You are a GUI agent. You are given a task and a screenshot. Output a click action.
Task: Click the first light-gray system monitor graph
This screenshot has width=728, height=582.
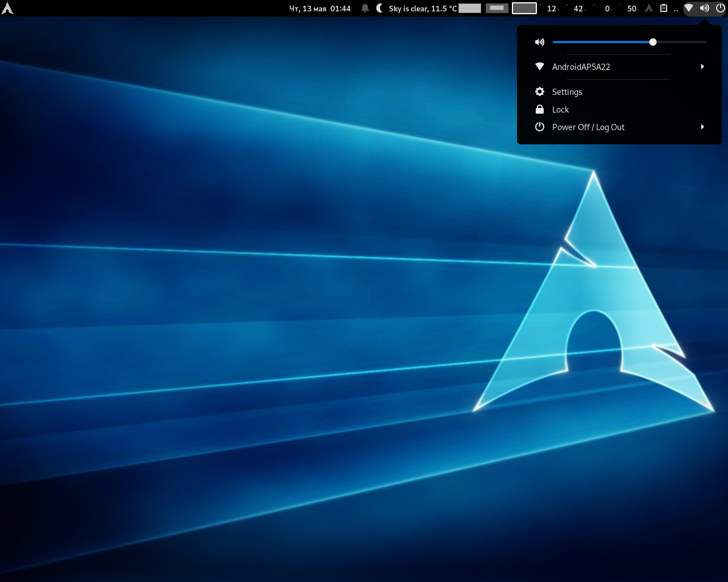(470, 8)
